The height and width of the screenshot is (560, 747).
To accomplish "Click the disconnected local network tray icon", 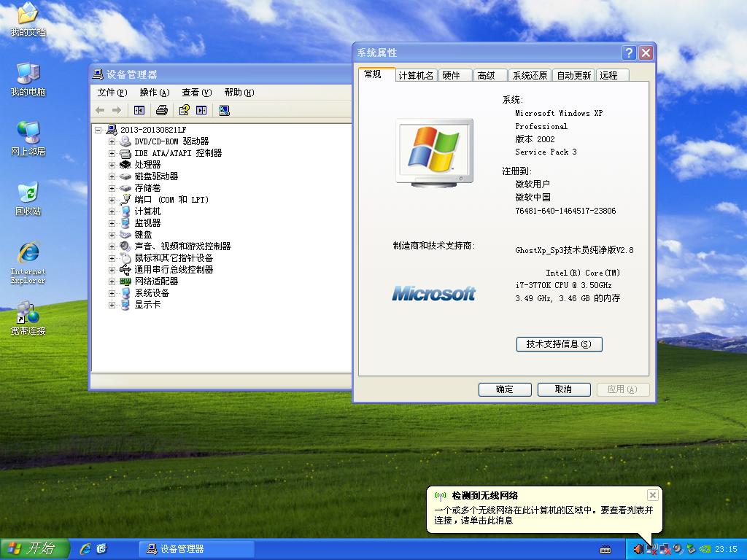I will click(x=665, y=550).
